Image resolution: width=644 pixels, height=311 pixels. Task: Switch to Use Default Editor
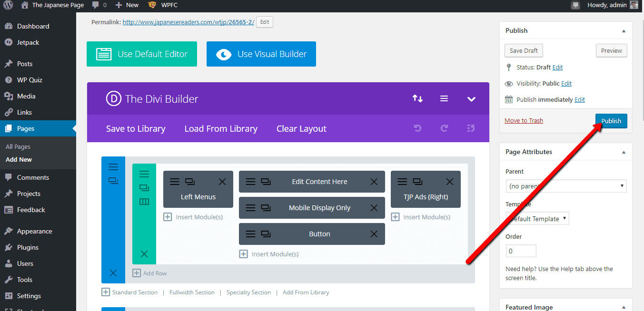click(142, 54)
